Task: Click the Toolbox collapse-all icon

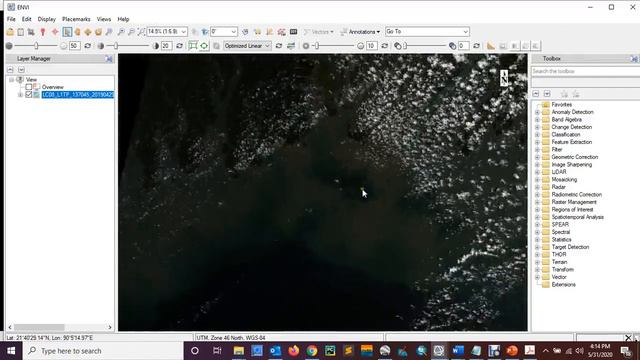Action: pyautogui.click(x=536, y=94)
